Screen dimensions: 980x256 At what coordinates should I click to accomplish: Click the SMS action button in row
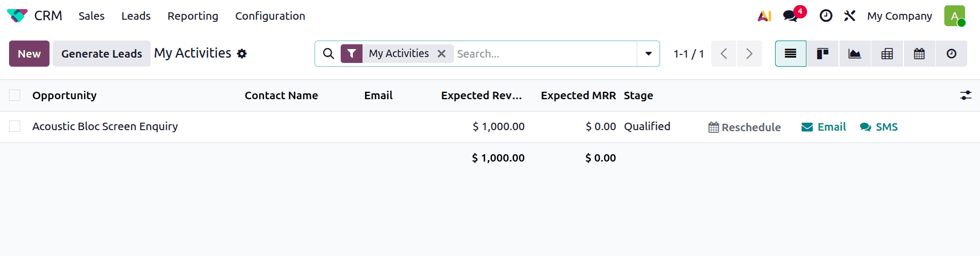coord(879,127)
